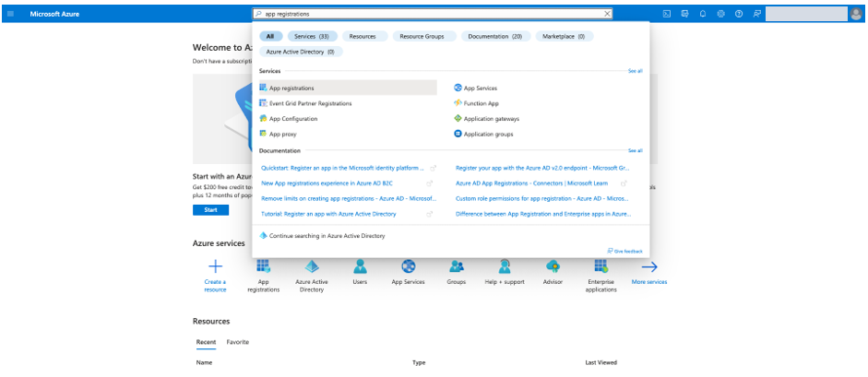Open App registrations under Azure services

[263, 276]
